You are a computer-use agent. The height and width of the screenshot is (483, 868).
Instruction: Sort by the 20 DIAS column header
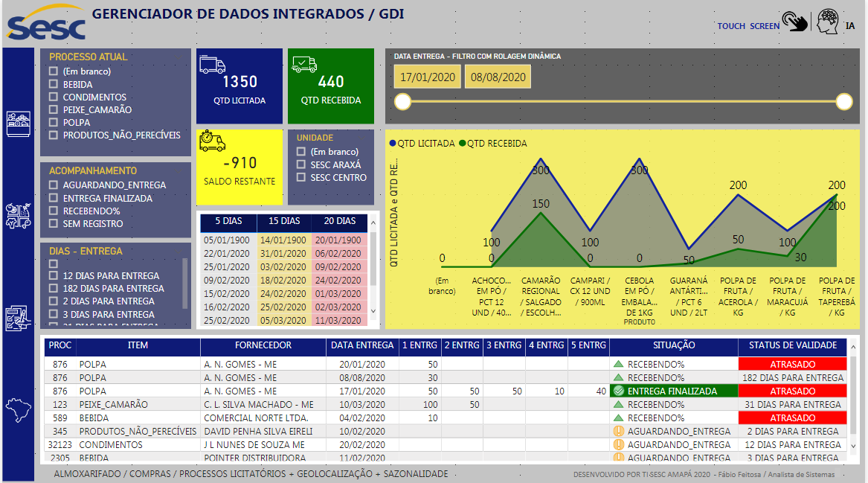[x=340, y=221]
